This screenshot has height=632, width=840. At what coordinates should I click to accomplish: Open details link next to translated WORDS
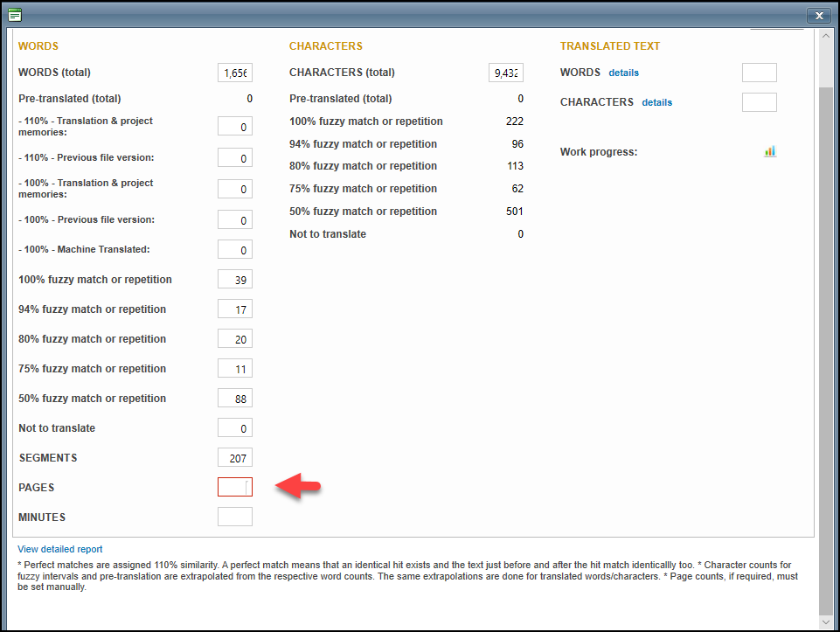623,73
